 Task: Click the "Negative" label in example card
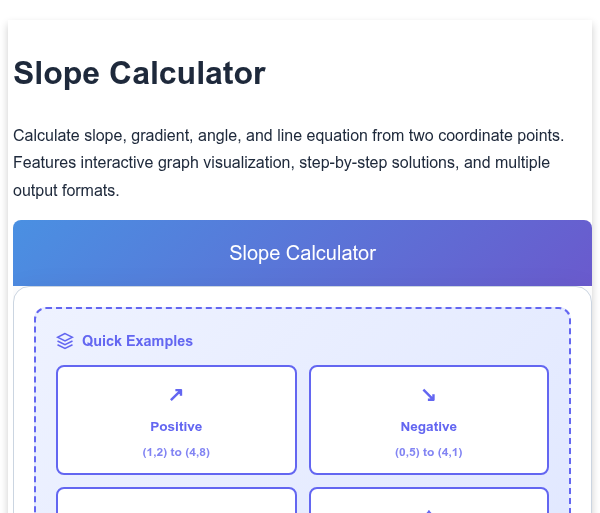[429, 427]
